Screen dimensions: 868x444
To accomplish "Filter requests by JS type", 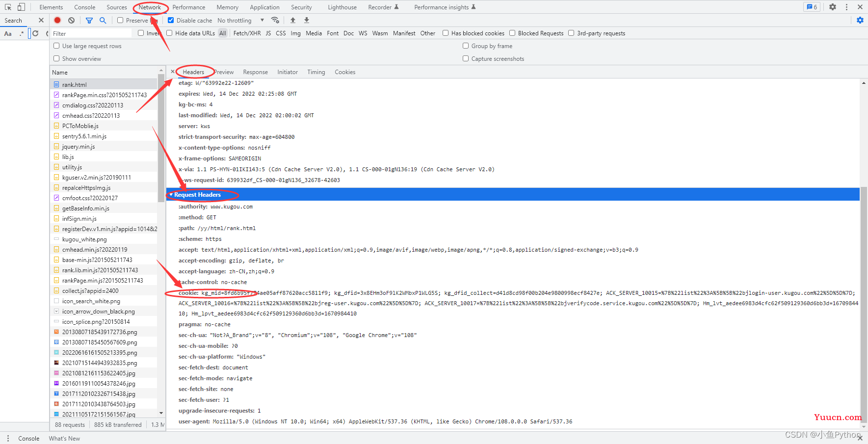I will tap(268, 33).
